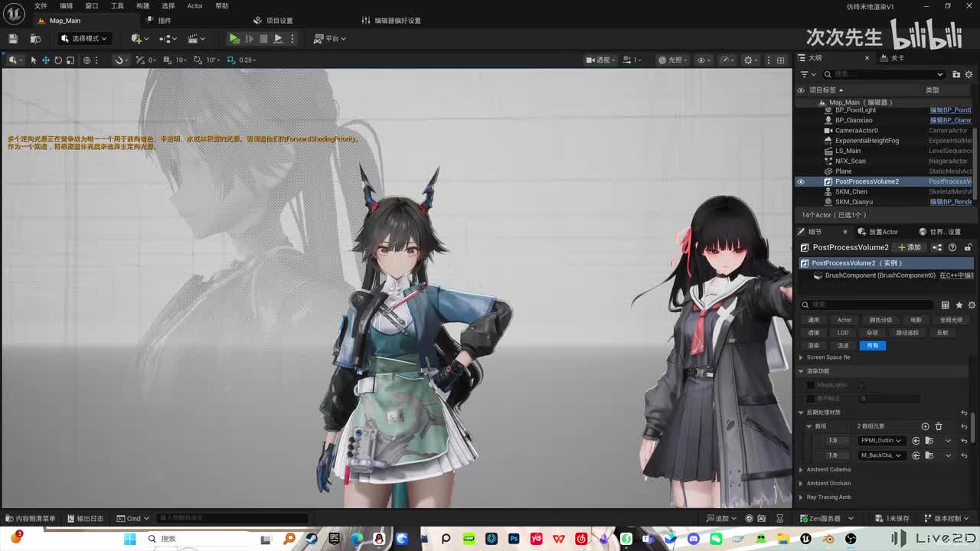980x551 pixels.
Task: Open the 文件 (File) menu
Action: [x=41, y=6]
